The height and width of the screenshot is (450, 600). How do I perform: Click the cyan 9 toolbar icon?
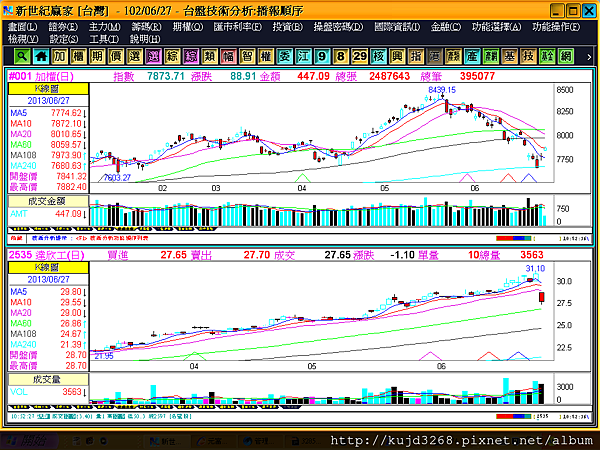[x=322, y=57]
